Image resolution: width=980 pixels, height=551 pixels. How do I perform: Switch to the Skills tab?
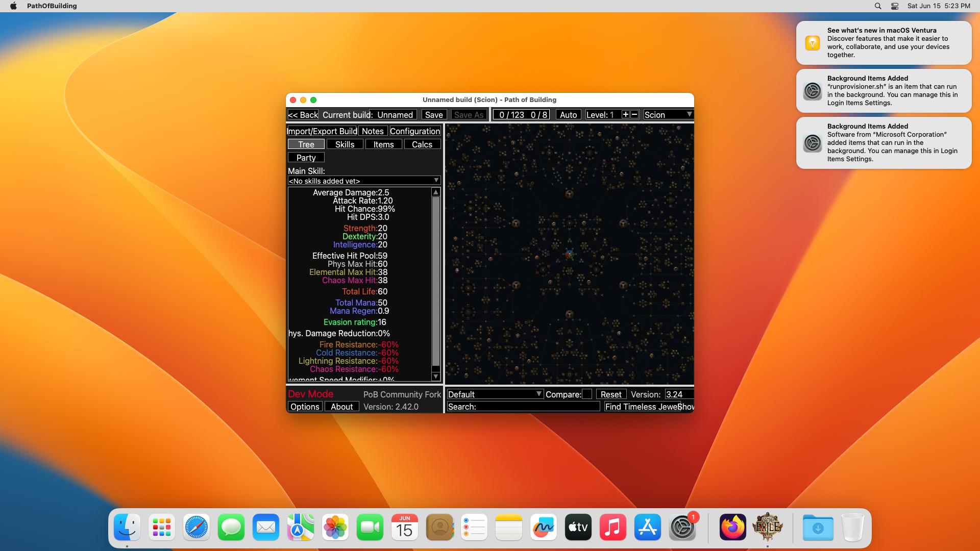[x=345, y=143]
